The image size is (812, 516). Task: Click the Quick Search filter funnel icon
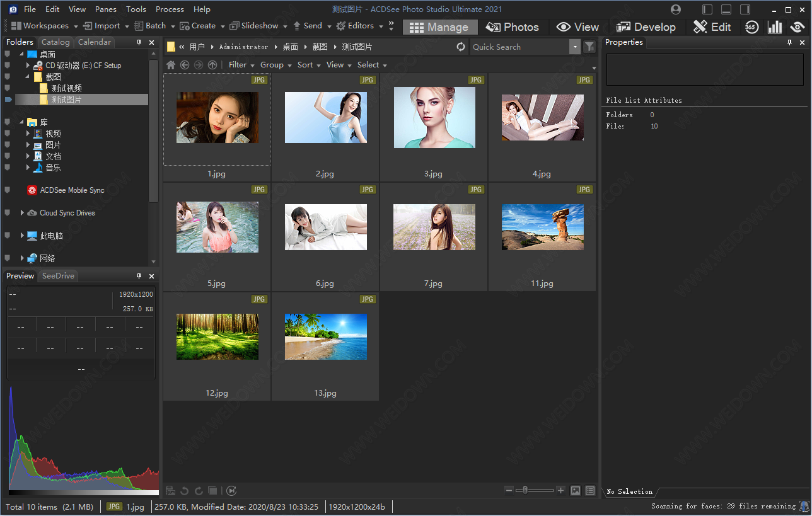click(589, 47)
